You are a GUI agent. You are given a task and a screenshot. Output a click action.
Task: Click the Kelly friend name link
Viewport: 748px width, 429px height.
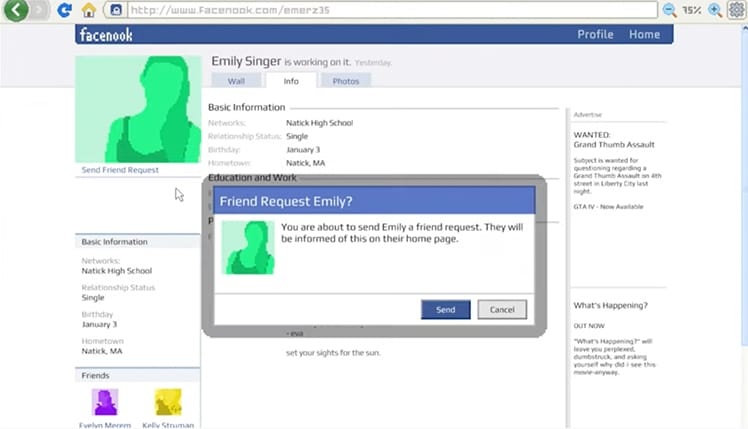168,425
